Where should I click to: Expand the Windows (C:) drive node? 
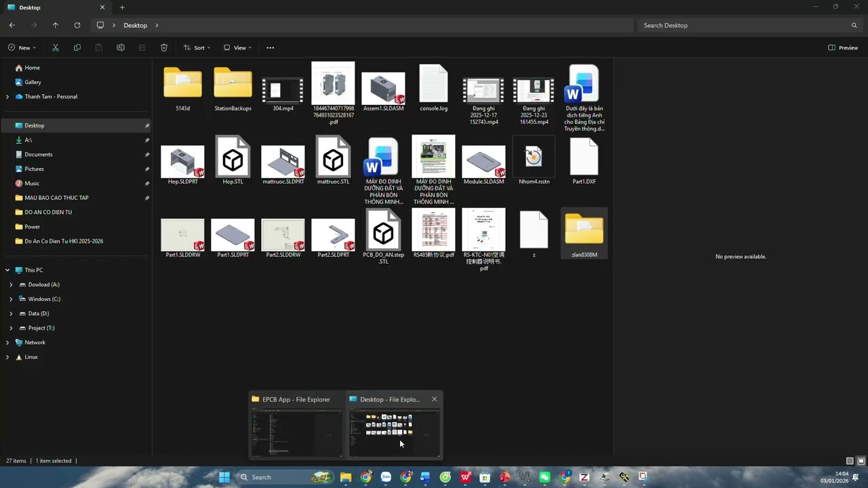click(11, 299)
